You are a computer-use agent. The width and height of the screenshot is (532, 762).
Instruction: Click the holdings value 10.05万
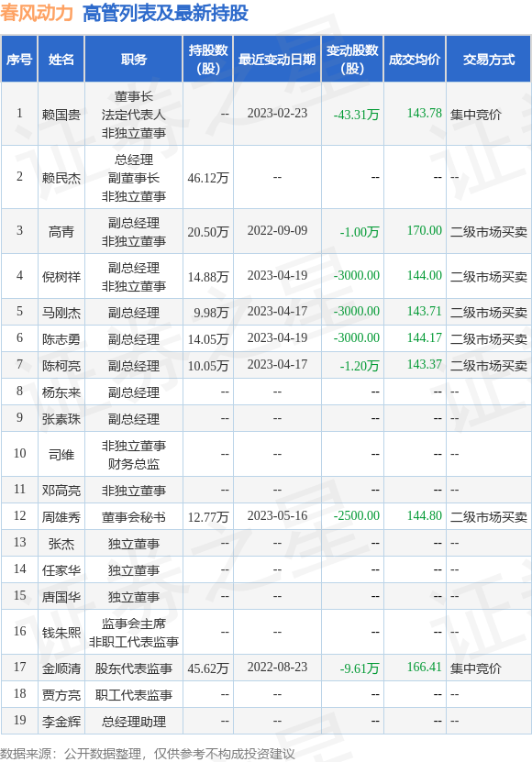(208, 366)
